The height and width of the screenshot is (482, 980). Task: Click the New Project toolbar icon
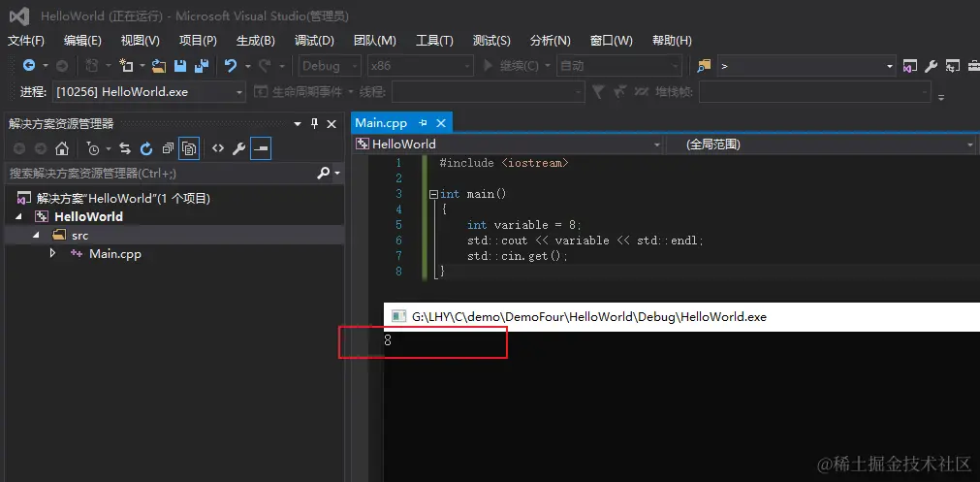[127, 66]
